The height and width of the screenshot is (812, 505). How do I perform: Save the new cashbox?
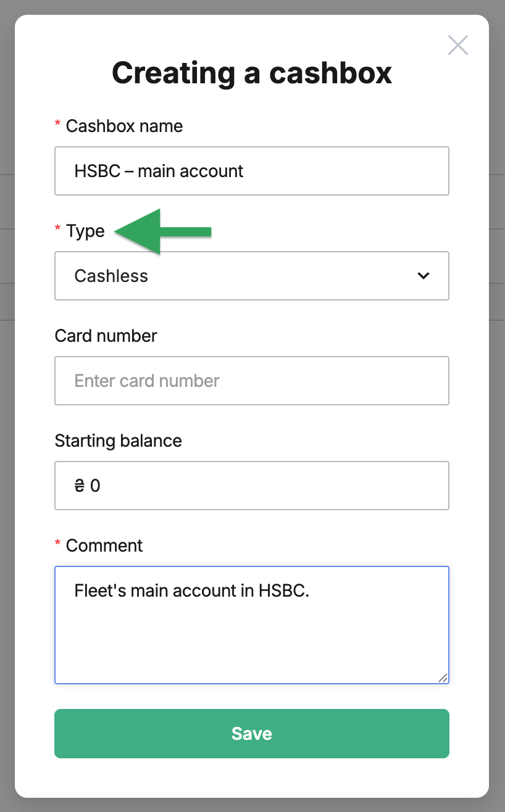[x=252, y=734]
